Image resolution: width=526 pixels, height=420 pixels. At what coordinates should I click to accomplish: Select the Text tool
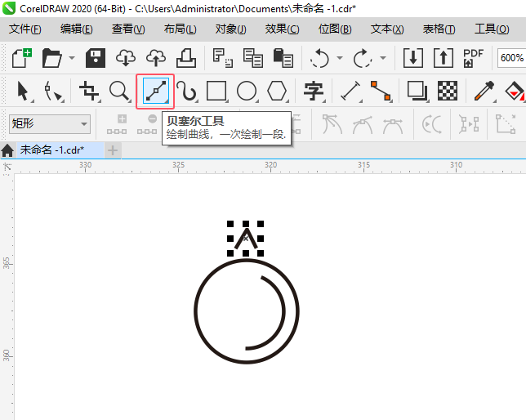point(314,91)
